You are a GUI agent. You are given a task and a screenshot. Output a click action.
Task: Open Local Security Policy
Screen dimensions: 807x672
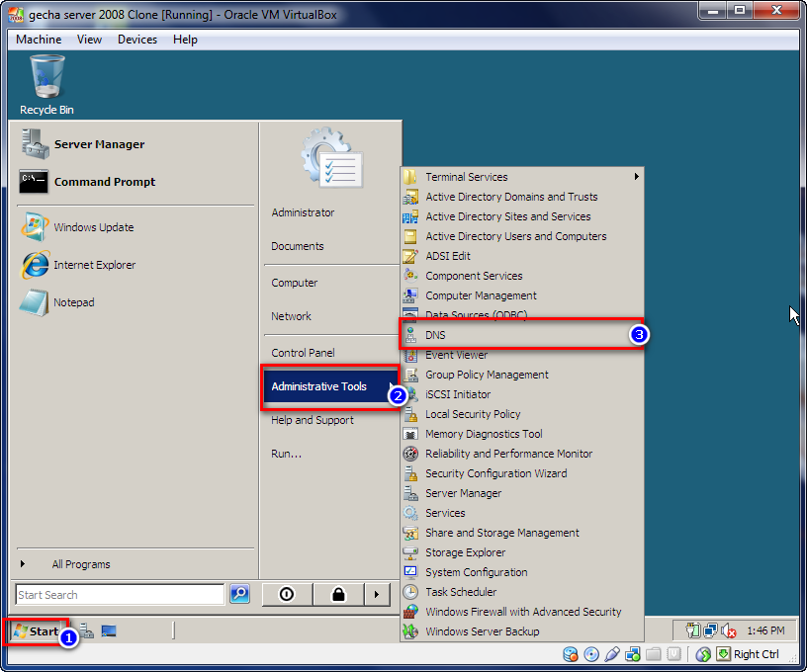click(x=522, y=414)
